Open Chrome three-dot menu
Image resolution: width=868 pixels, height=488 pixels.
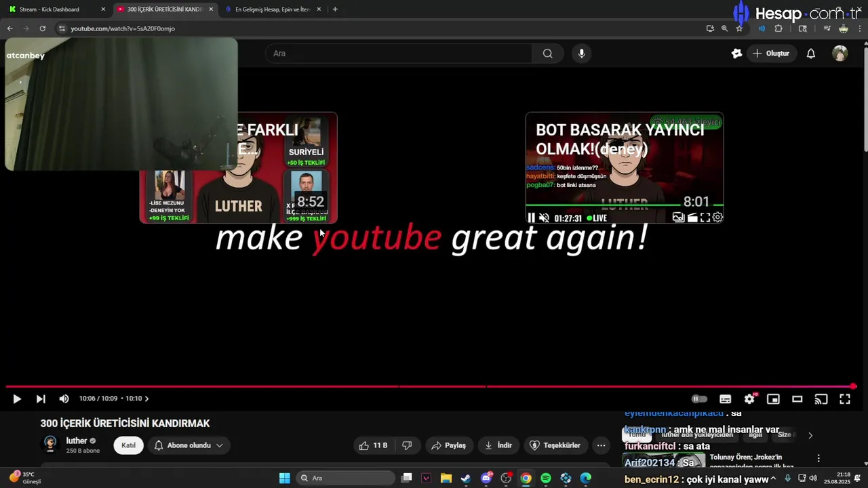[x=861, y=28]
